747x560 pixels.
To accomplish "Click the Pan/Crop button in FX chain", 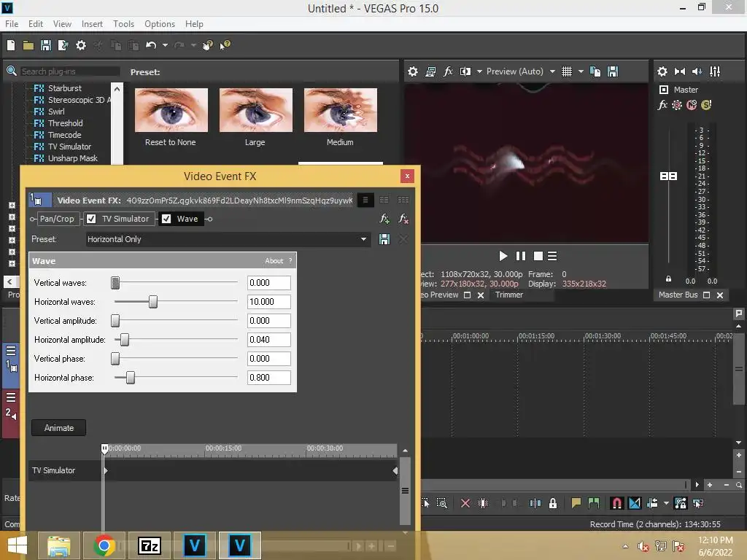I will 57,219.
